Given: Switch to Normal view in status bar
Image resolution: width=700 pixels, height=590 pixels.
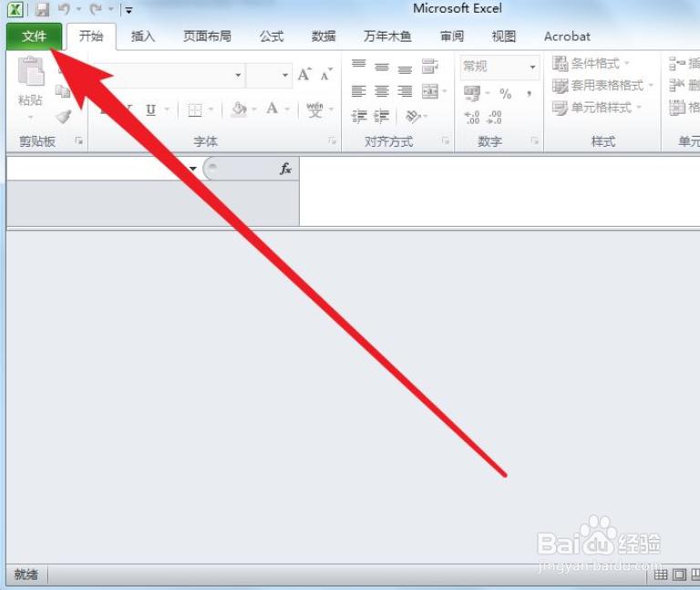Looking at the screenshot, I should [661, 574].
